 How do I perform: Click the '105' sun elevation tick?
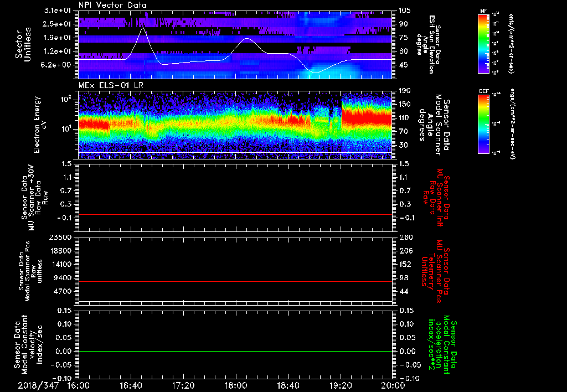pyautogui.click(x=405, y=11)
